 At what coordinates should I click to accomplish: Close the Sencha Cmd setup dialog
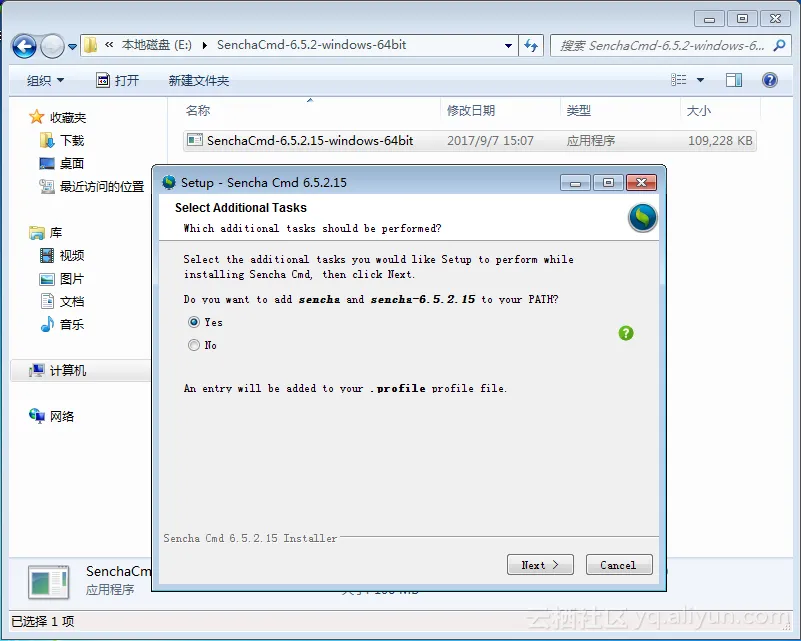642,183
